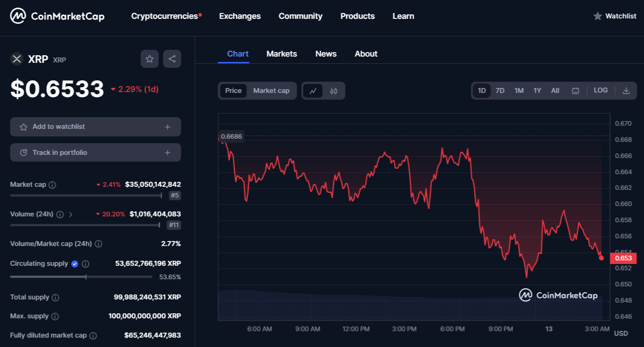Open the Exchanges menu
This screenshot has width=644, height=347.
click(x=240, y=16)
